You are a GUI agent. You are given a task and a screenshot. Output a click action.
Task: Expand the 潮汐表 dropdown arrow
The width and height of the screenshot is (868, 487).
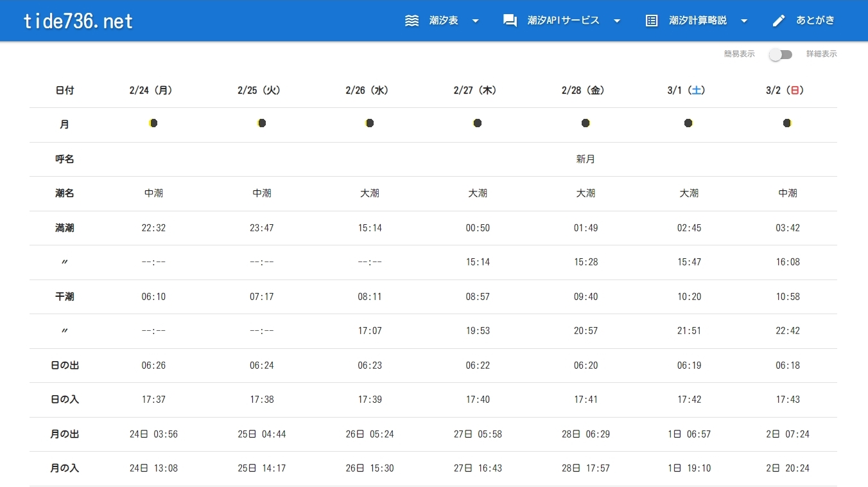(x=476, y=21)
